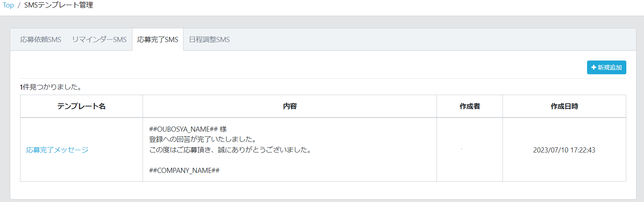Image resolution: width=644 pixels, height=202 pixels.
Task: Click the 登録への回答が完了いたしました text line
Action: point(203,140)
